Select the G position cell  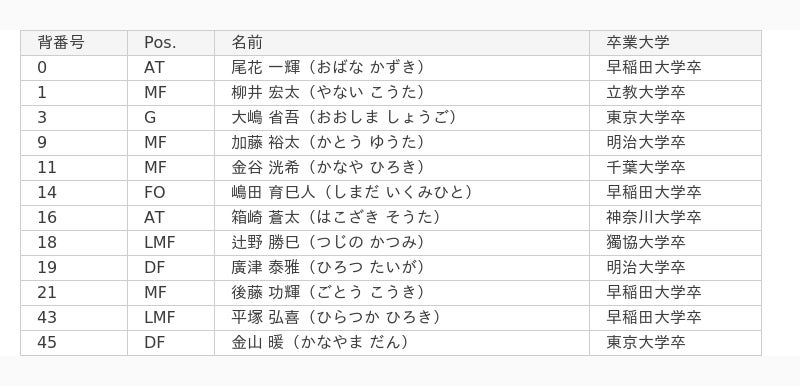171,118
